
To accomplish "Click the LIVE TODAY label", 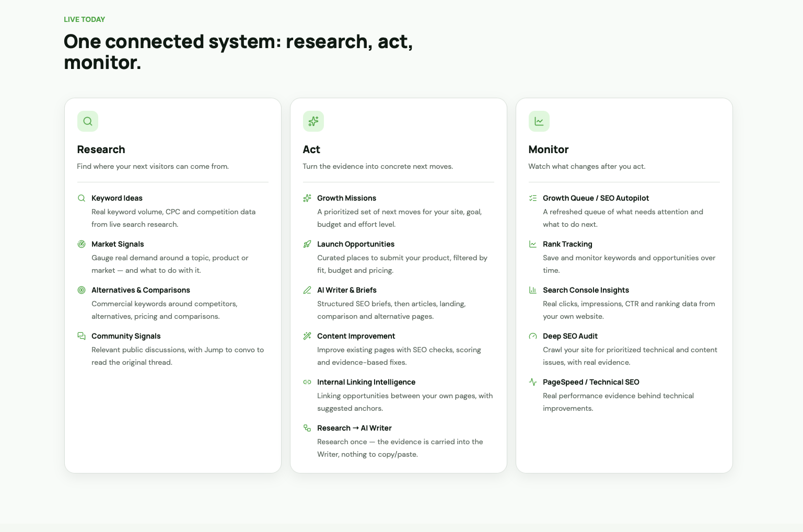I will coord(85,19).
